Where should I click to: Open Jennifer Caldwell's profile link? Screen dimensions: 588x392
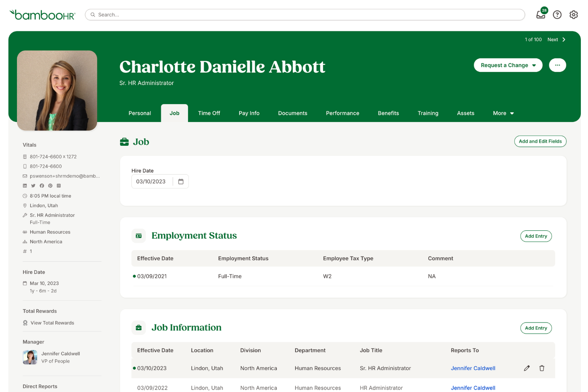click(x=473, y=368)
